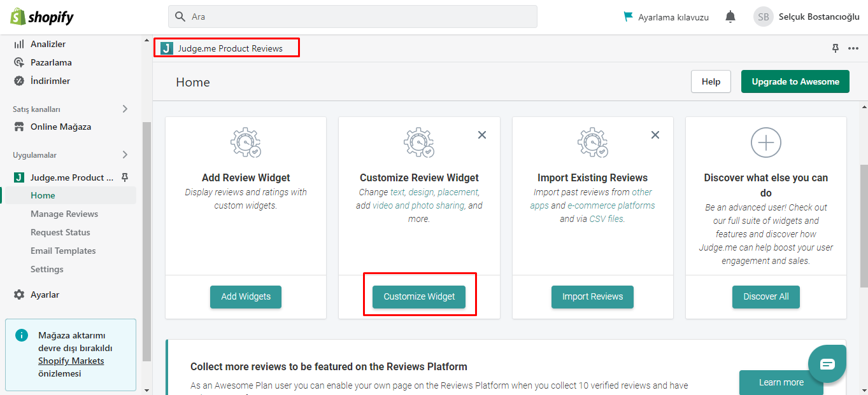This screenshot has height=395, width=868.
Task: Click the SB user avatar
Action: (x=764, y=17)
